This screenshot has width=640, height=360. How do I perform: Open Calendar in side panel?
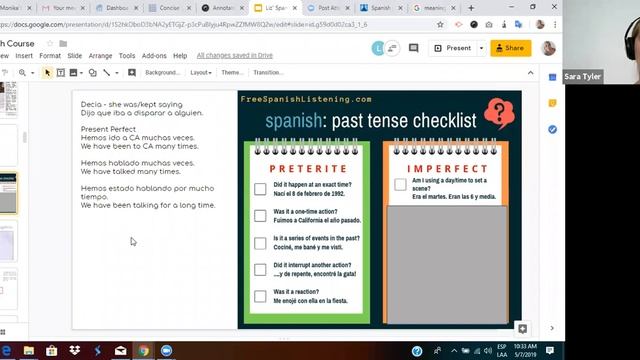(x=552, y=77)
